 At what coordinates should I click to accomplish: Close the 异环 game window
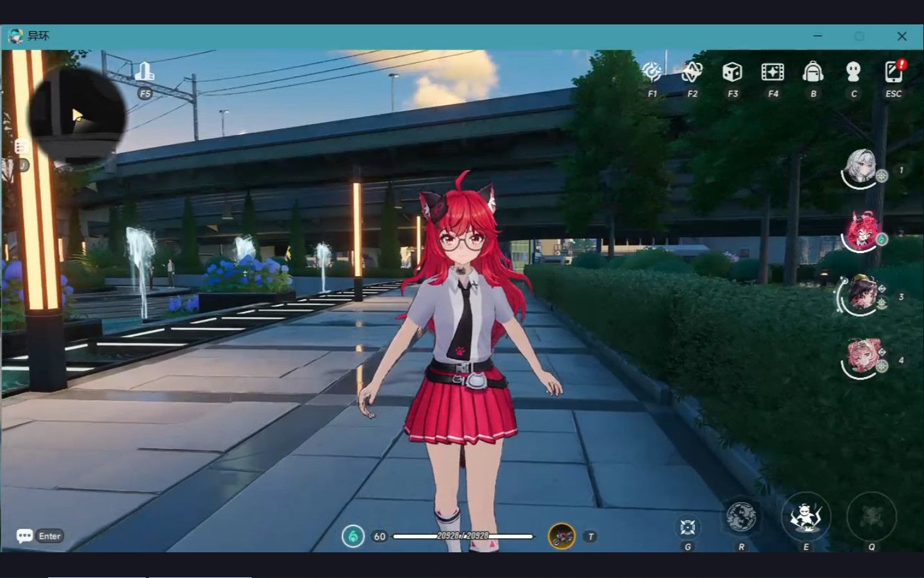902,36
